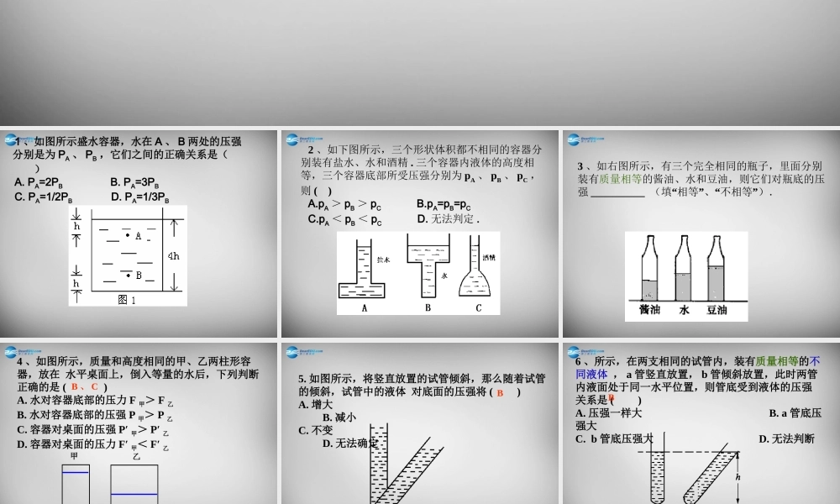Select option 'D. PA=1/3PB' in question 1

click(139, 197)
